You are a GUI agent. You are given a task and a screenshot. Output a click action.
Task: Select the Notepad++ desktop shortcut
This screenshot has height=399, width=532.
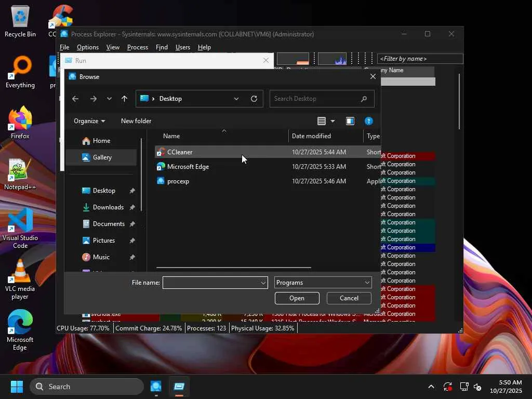(x=20, y=174)
